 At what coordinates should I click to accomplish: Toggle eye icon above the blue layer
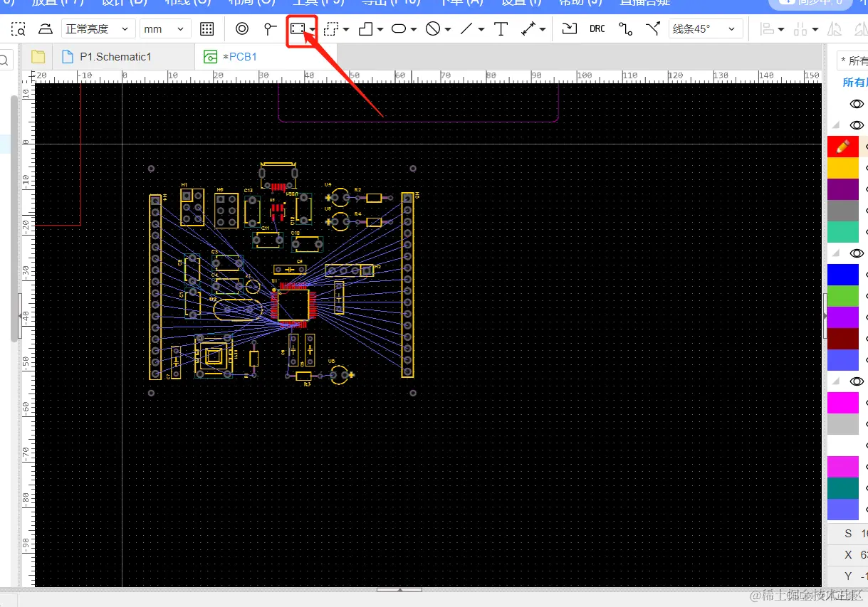click(x=857, y=253)
